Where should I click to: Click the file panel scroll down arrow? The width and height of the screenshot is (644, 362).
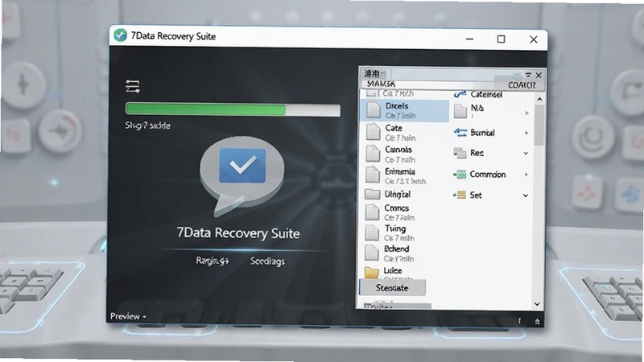pyautogui.click(x=537, y=304)
